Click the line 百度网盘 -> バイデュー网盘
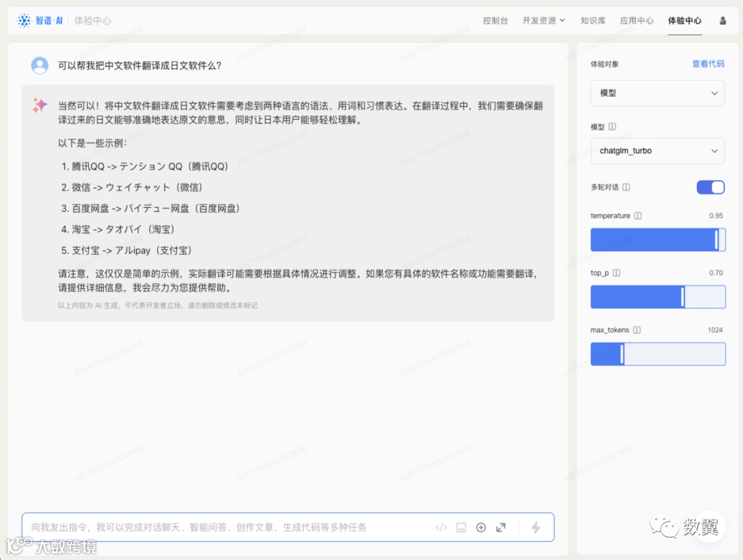 [151, 208]
